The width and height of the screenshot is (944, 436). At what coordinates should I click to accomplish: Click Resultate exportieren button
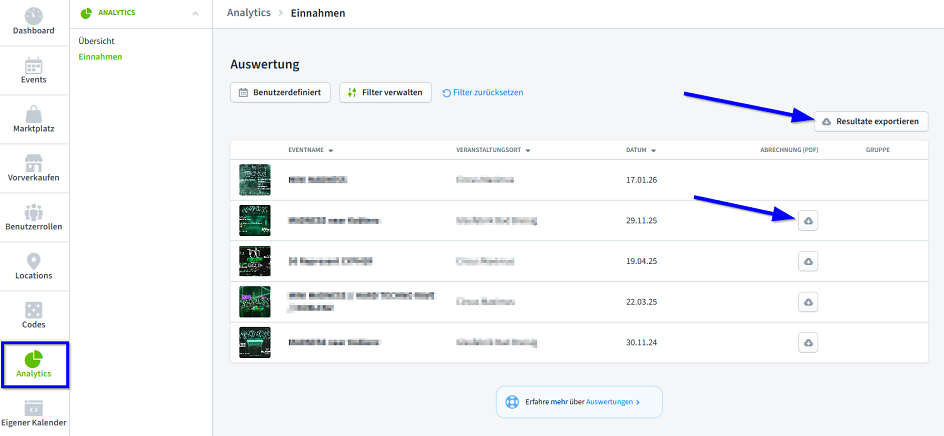871,121
